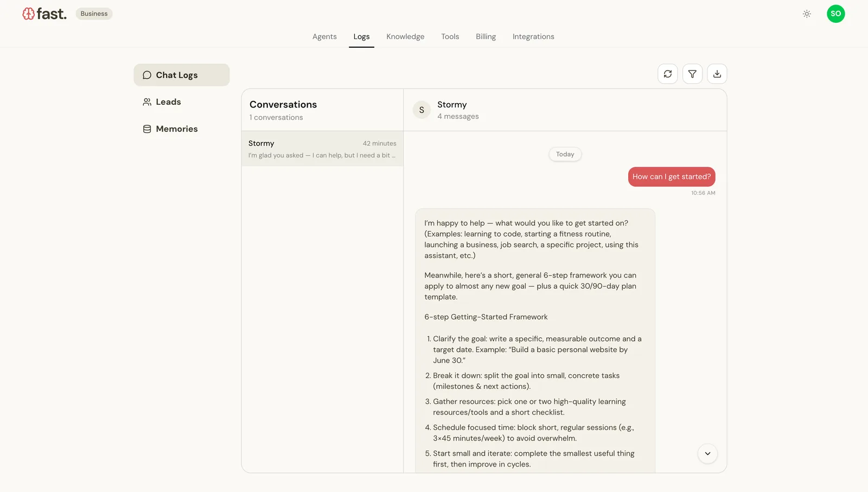Click the 10:56 AM timestamp
868x492 pixels.
coord(703,193)
